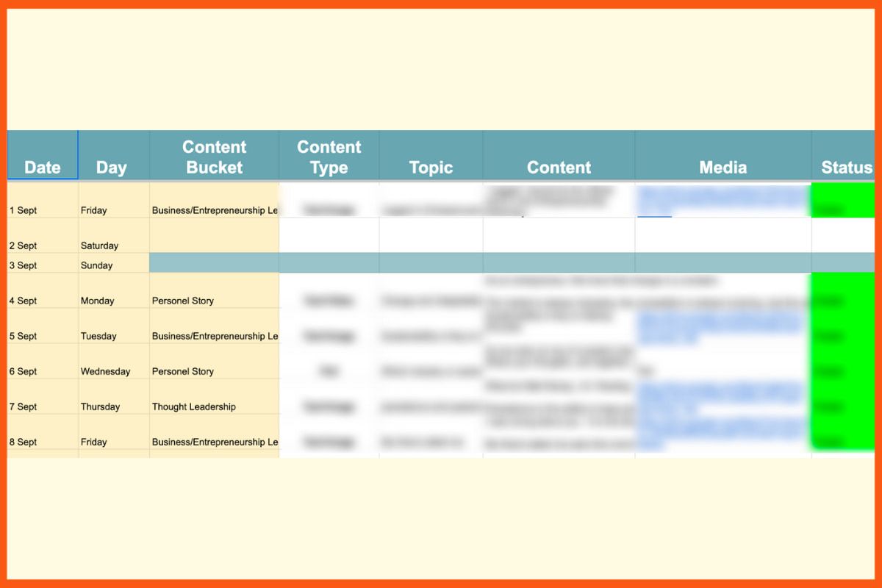The height and width of the screenshot is (588, 882).
Task: Select Personel Story in the Monday row
Action: (x=215, y=290)
